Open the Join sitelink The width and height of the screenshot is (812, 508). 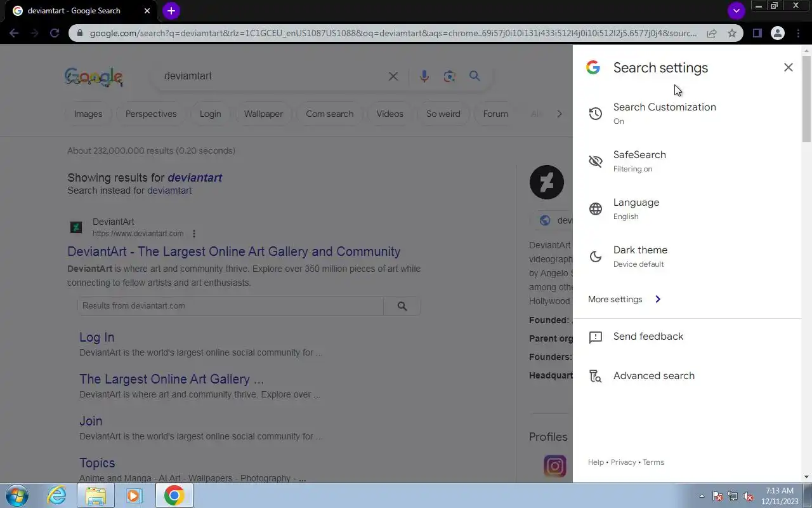(91, 421)
